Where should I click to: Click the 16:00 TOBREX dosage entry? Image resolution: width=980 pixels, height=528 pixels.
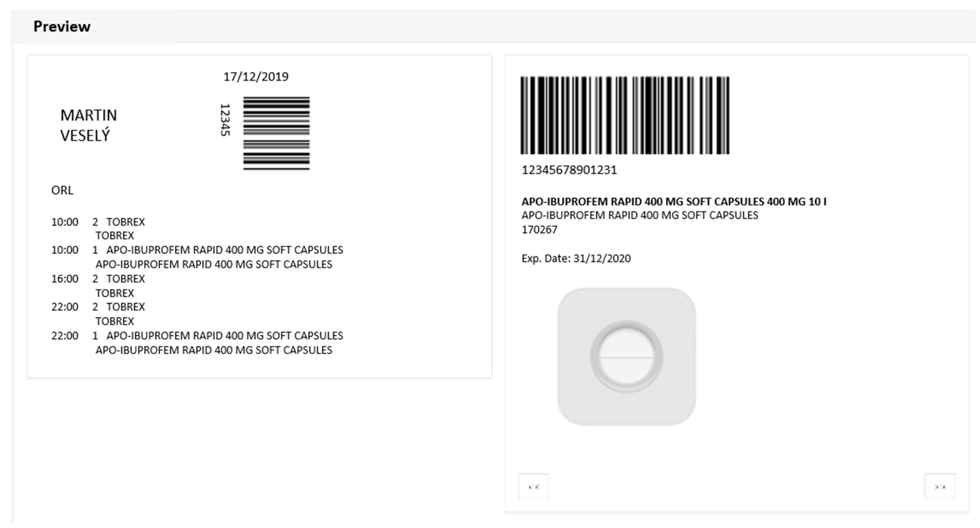[98, 286]
